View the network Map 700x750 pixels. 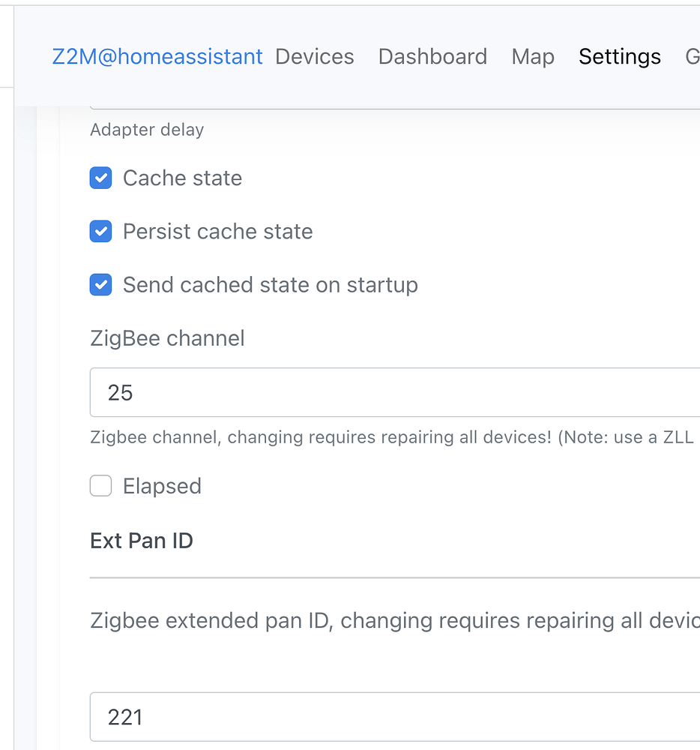[x=533, y=56]
